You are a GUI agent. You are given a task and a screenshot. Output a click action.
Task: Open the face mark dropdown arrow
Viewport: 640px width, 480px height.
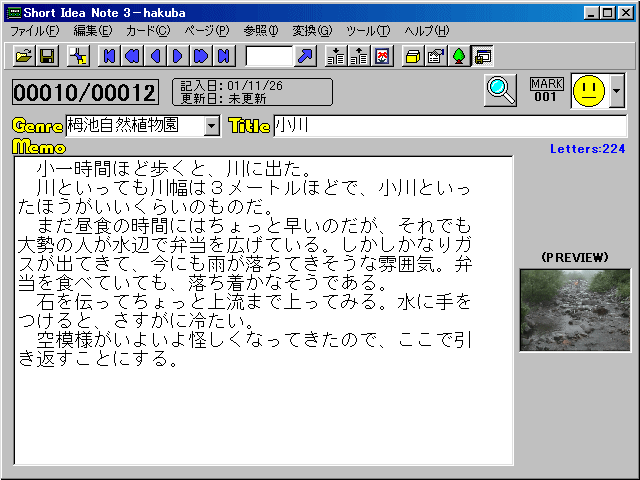pyautogui.click(x=617, y=91)
